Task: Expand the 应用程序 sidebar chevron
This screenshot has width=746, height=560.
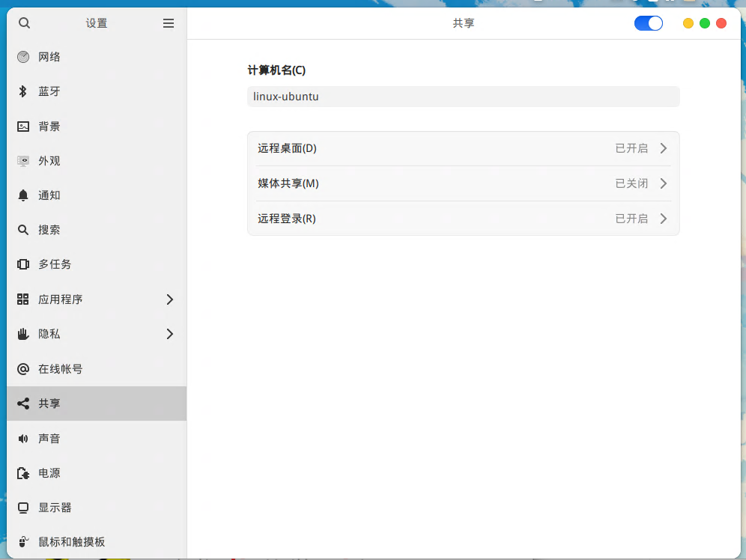Action: point(169,299)
